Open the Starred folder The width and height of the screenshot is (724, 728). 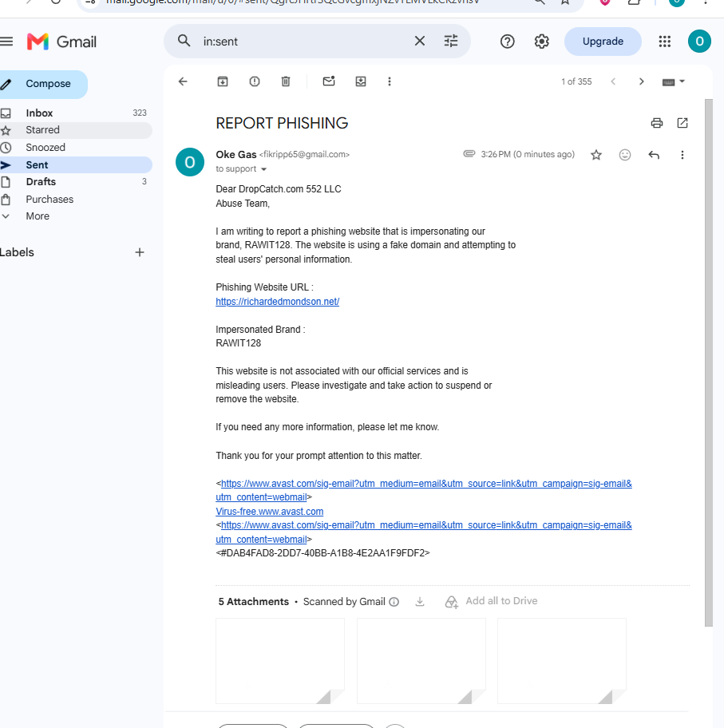76,130
